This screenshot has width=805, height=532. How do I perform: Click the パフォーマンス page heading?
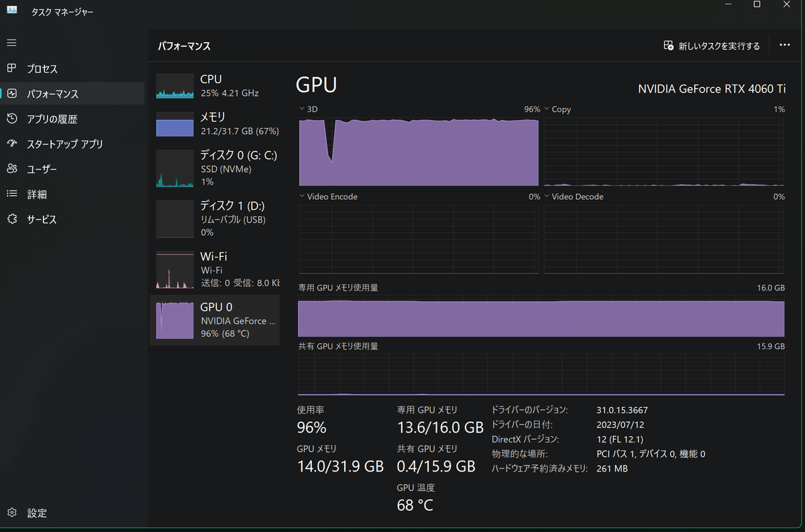pos(184,46)
